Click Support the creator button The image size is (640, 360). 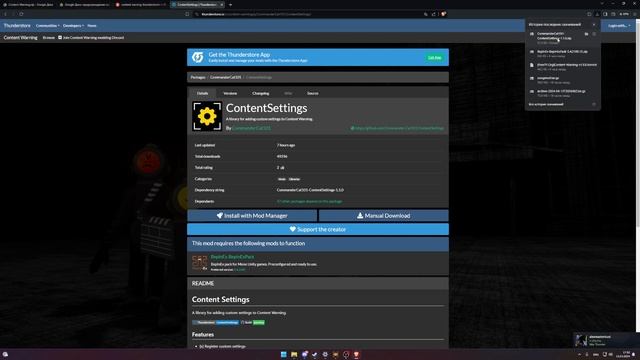coord(318,229)
